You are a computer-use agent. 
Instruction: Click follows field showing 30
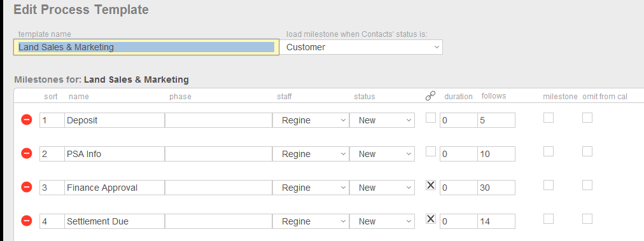(496, 188)
